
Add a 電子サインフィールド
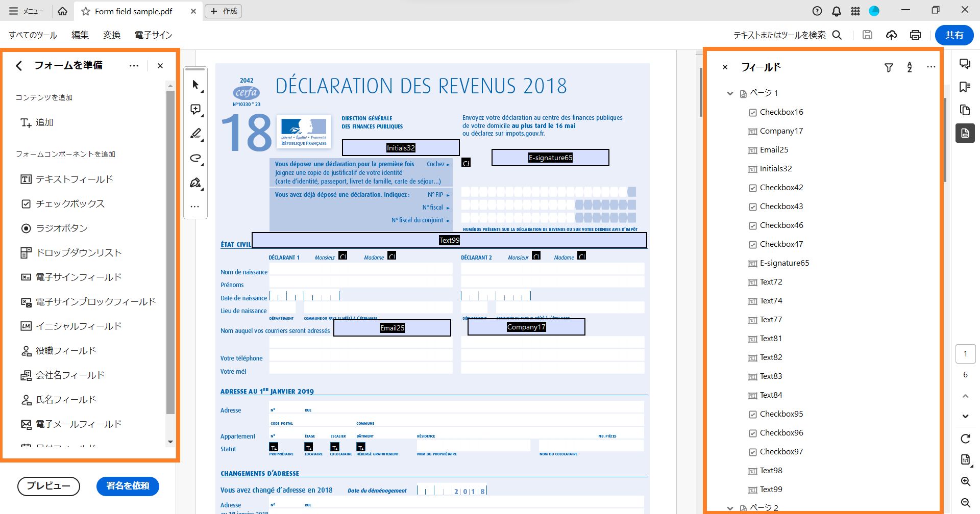pos(71,277)
